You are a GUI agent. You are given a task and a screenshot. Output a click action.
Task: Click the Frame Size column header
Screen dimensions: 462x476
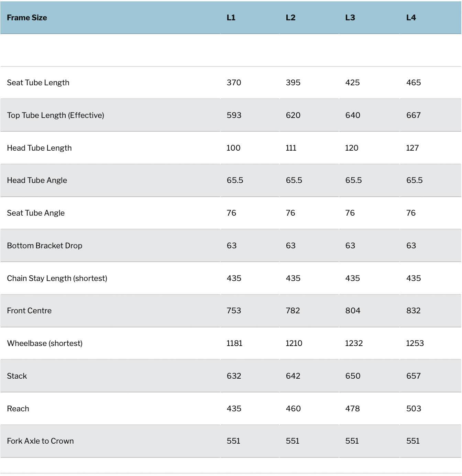(x=27, y=18)
